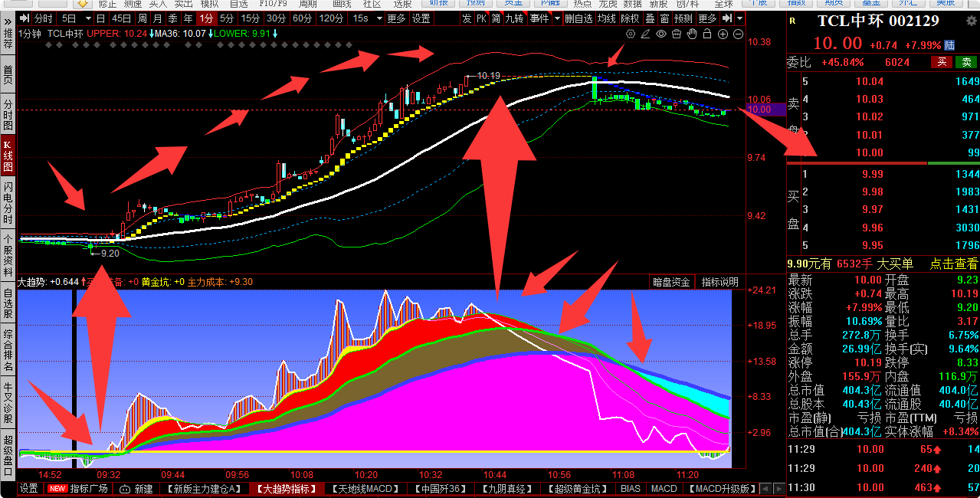Click 删自选 toolbar button

[x=578, y=18]
